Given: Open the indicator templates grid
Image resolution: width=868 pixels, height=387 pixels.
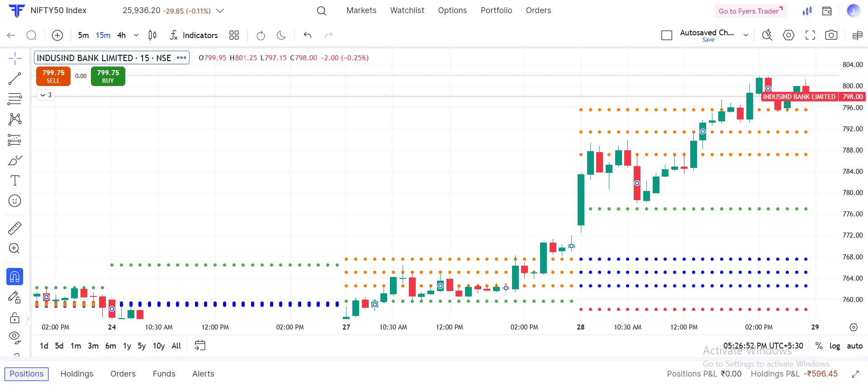Looking at the screenshot, I should (234, 35).
